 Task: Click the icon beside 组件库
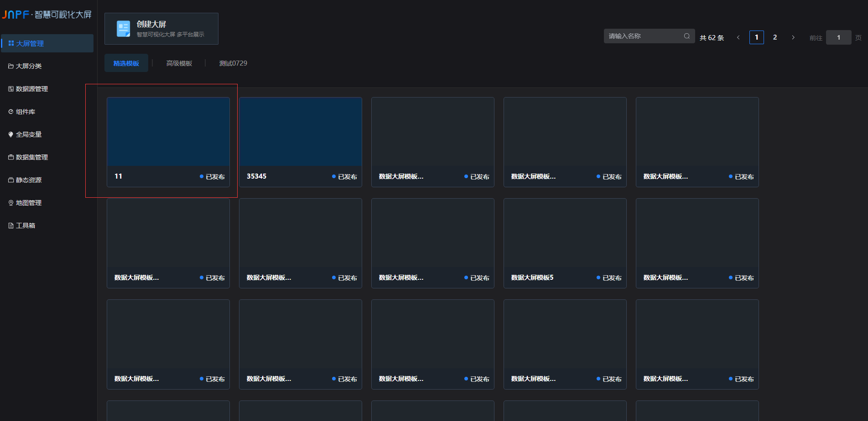[11, 112]
